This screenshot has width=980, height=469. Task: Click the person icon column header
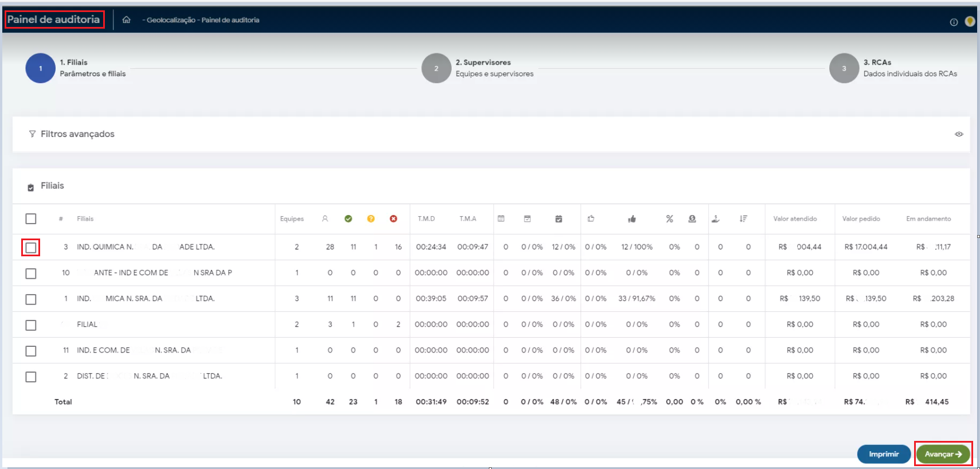click(x=325, y=218)
